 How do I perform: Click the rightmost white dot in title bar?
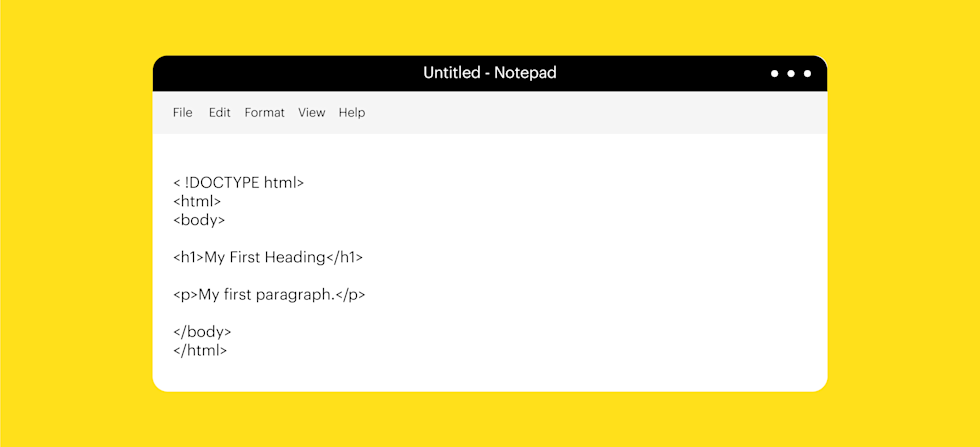click(x=808, y=74)
